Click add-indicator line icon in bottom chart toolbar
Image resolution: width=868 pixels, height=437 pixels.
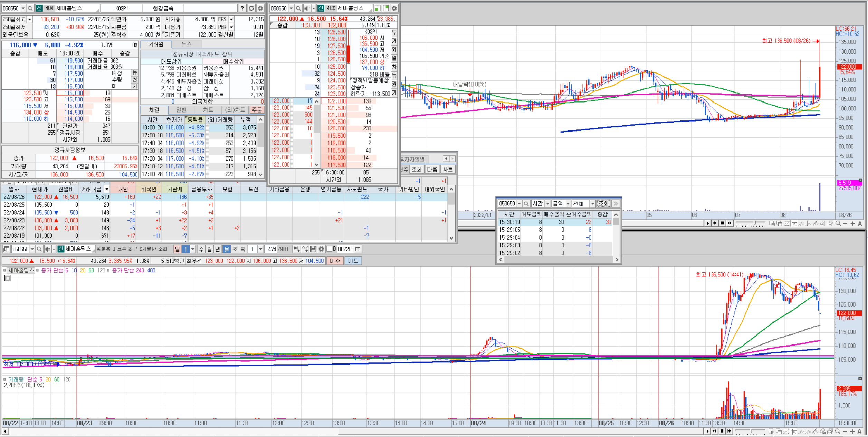coord(305,249)
